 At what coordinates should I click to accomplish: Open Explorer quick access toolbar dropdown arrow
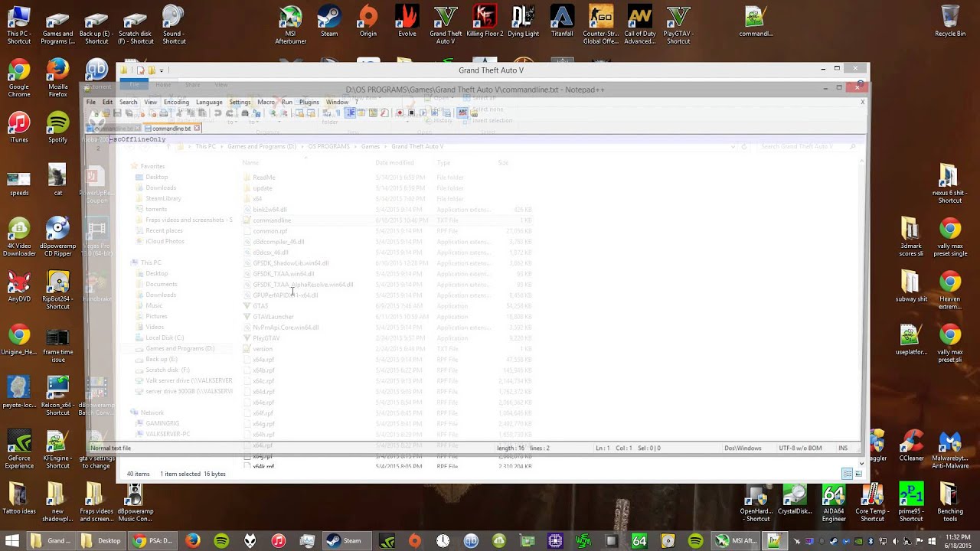tap(162, 70)
